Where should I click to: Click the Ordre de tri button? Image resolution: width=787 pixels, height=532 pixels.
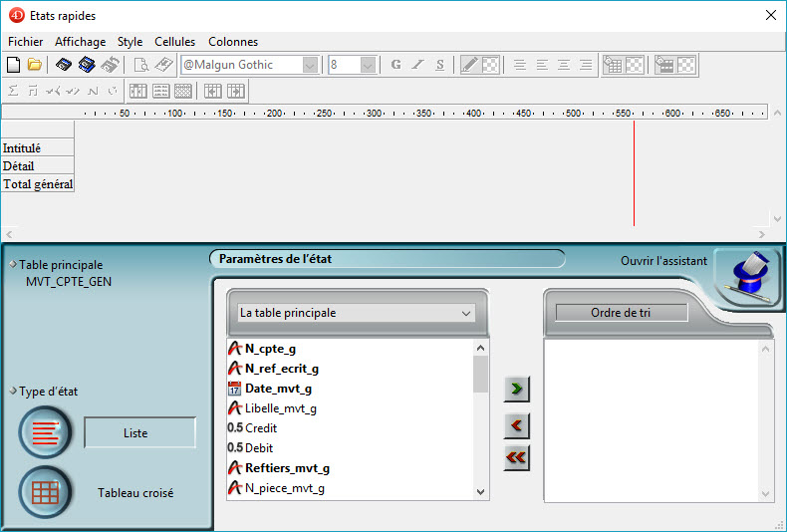click(622, 313)
